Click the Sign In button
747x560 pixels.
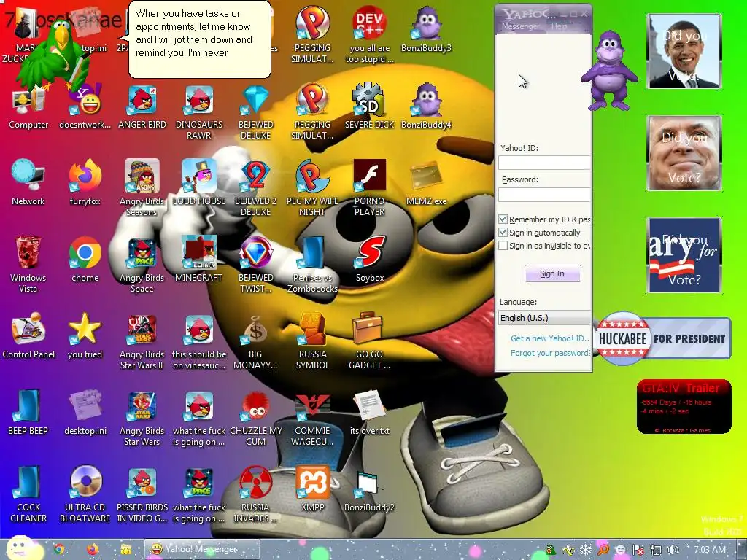[x=553, y=273]
